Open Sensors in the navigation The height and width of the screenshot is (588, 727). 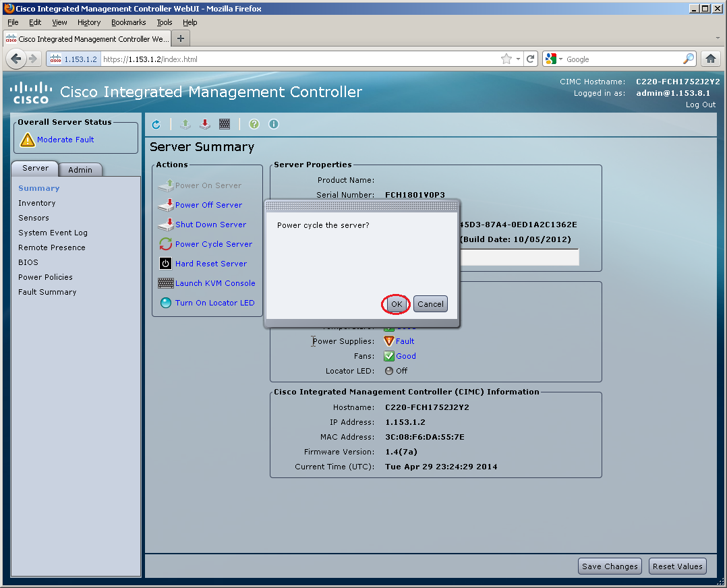pos(34,218)
